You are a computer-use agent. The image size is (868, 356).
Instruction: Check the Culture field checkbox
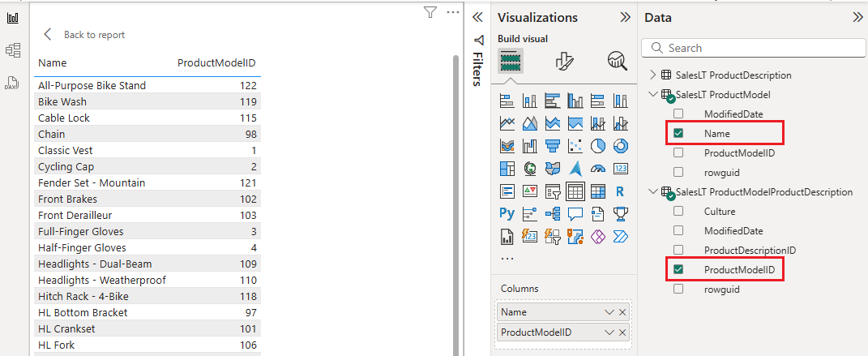coord(678,212)
